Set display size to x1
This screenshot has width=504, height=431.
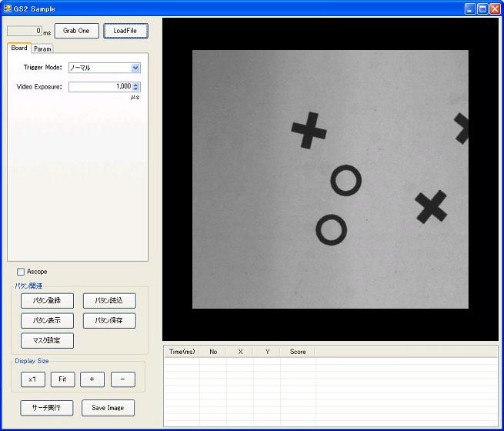[33, 379]
